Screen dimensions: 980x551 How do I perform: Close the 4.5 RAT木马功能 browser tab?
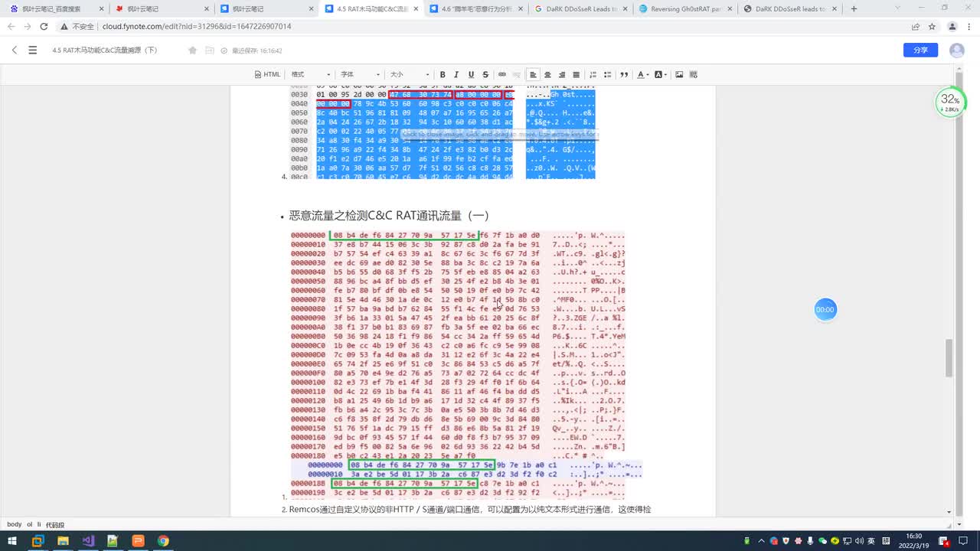[416, 9]
